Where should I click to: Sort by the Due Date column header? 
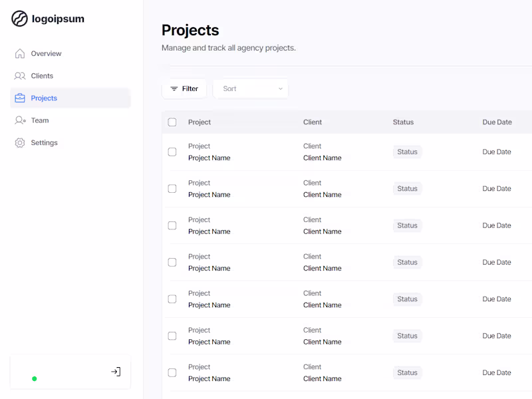pyautogui.click(x=497, y=122)
